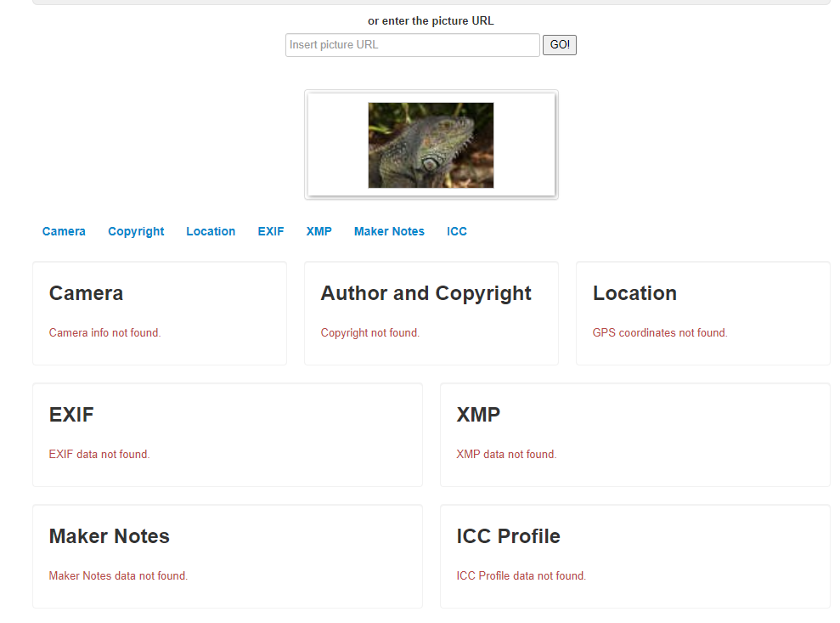Click the Author and Copyright heading
This screenshot has height=623, width=840.
tap(426, 293)
